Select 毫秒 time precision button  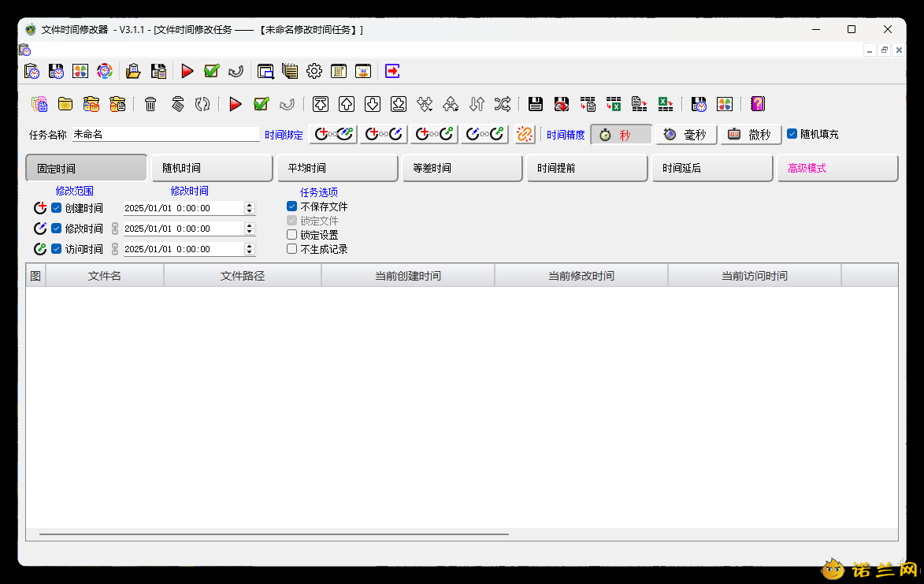coord(686,134)
